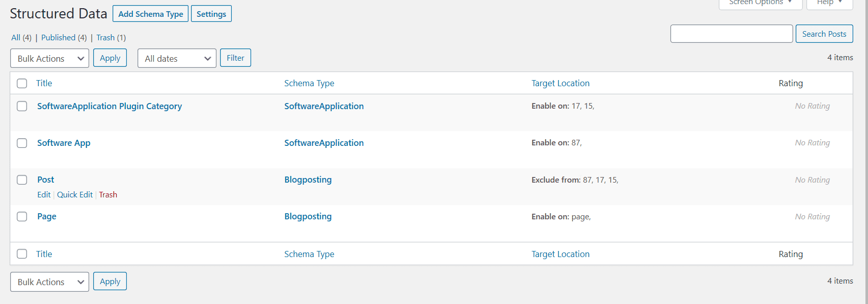Select the Software App row checkbox
The image size is (868, 304).
(22, 143)
